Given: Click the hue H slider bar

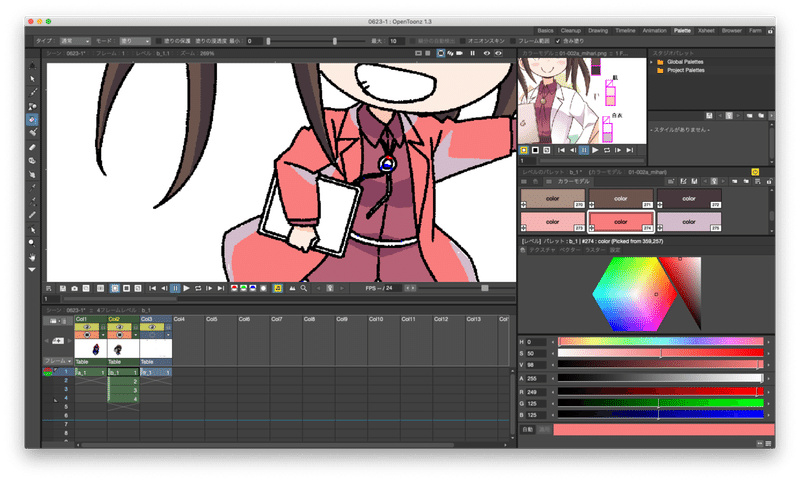Looking at the screenshot, I should (661, 342).
